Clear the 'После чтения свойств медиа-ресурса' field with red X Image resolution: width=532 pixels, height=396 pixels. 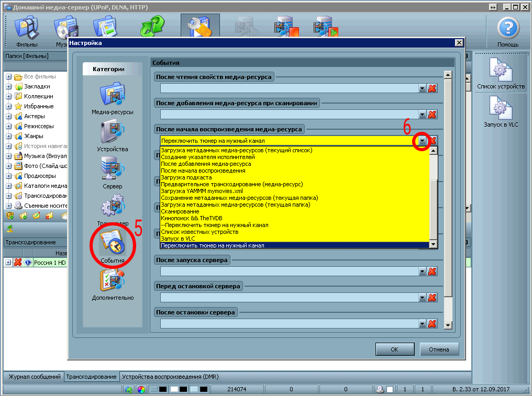[432, 88]
